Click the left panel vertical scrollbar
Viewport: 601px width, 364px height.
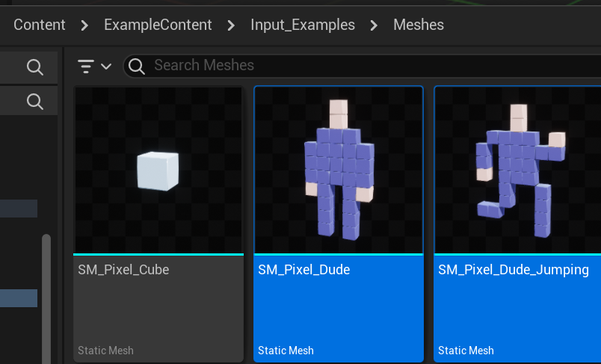pos(46,299)
